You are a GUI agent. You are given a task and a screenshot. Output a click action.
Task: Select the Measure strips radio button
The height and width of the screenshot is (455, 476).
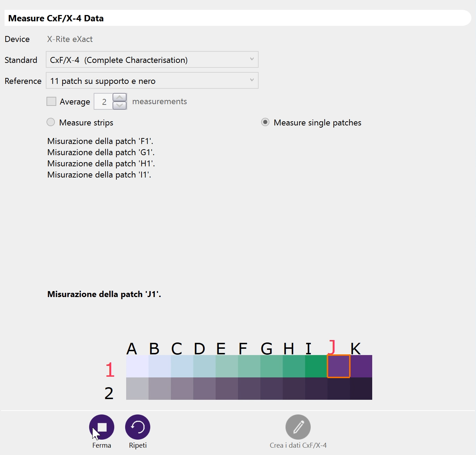click(x=51, y=122)
